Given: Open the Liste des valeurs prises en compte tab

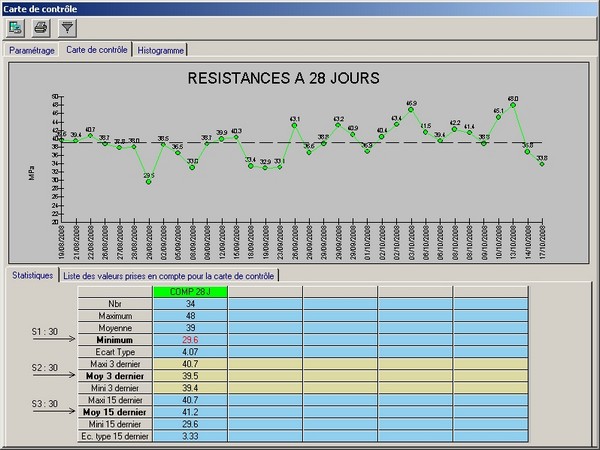Looking at the screenshot, I should point(169,275).
